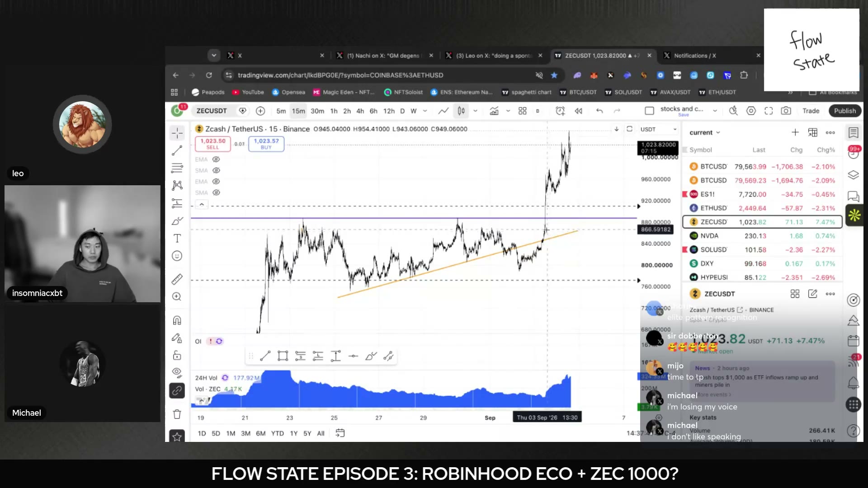Click the 1,023.57 BUY button
This screenshot has height=488, width=868.
(266, 144)
